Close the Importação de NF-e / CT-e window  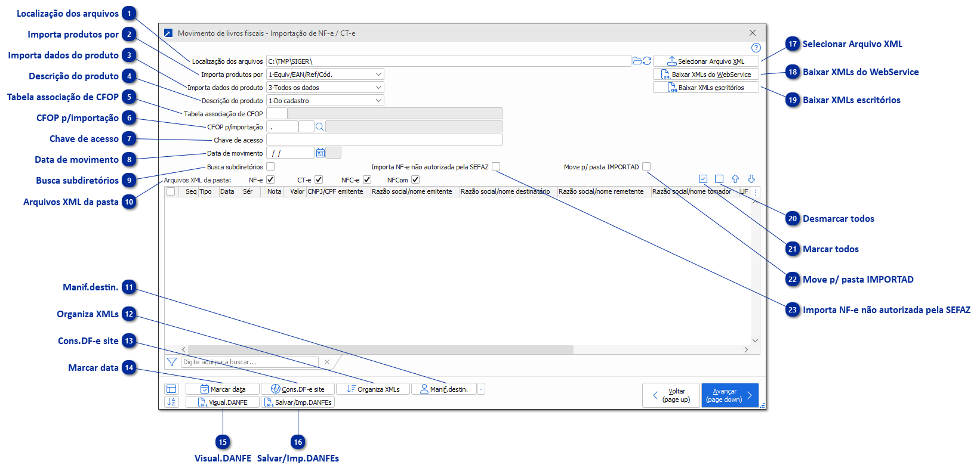pyautogui.click(x=753, y=33)
